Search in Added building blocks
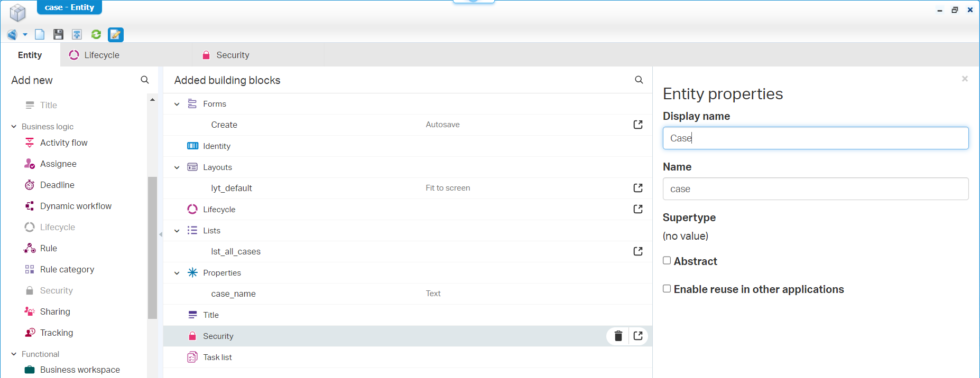The image size is (980, 378). click(x=639, y=80)
